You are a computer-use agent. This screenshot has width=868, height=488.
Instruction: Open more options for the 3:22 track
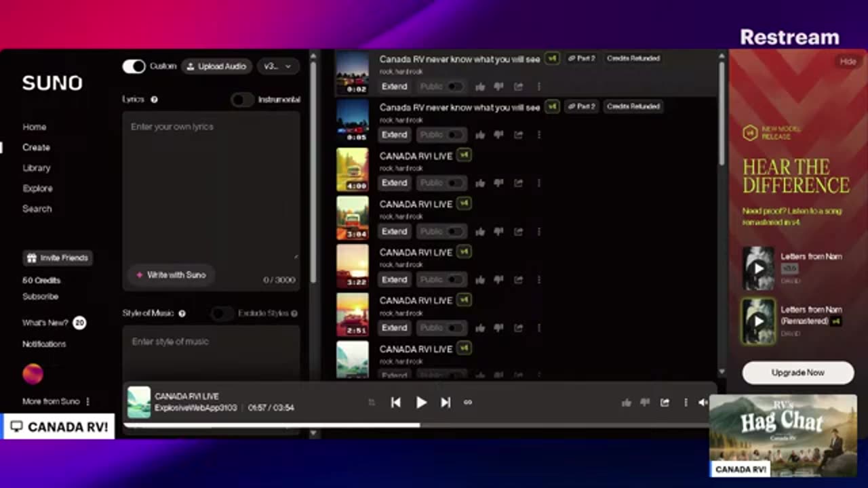click(x=539, y=279)
